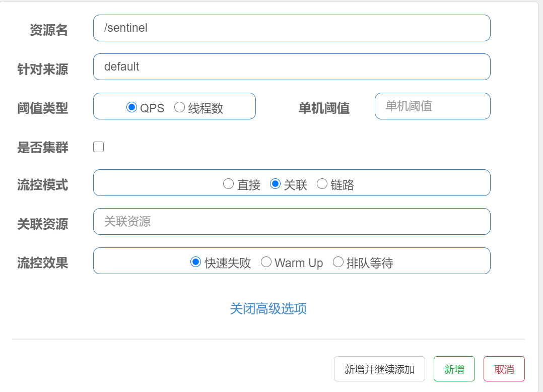Cancel the dialog with 取消 button
The width and height of the screenshot is (543, 392).
504,369
